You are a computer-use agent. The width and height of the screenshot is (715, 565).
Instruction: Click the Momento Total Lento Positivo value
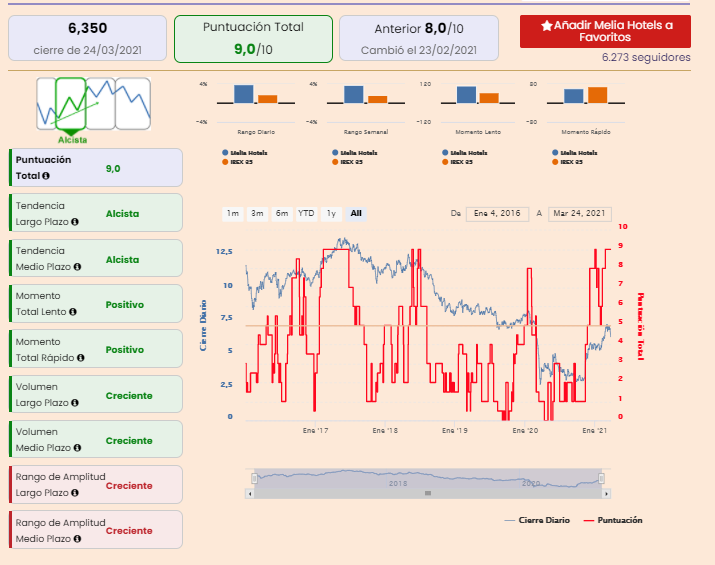(124, 305)
